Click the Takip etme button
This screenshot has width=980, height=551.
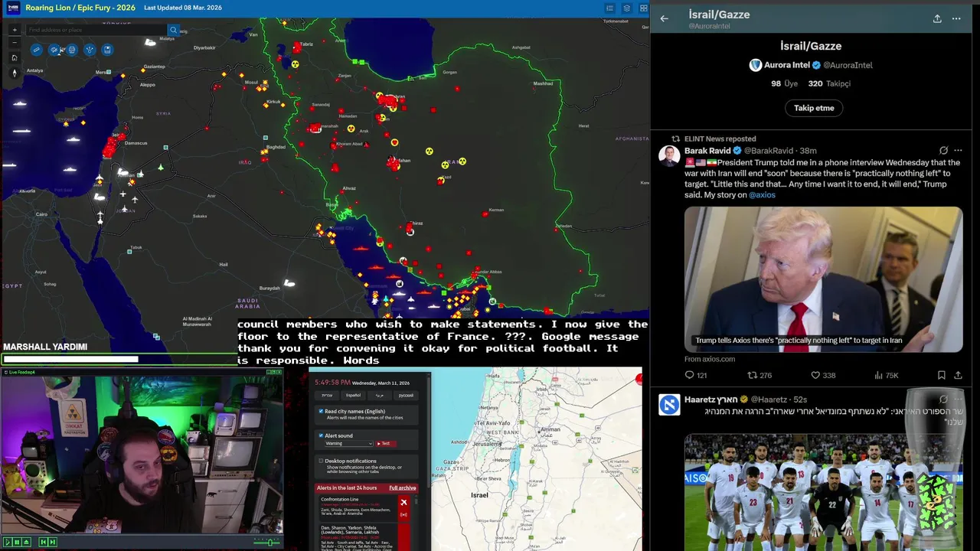pyautogui.click(x=814, y=108)
